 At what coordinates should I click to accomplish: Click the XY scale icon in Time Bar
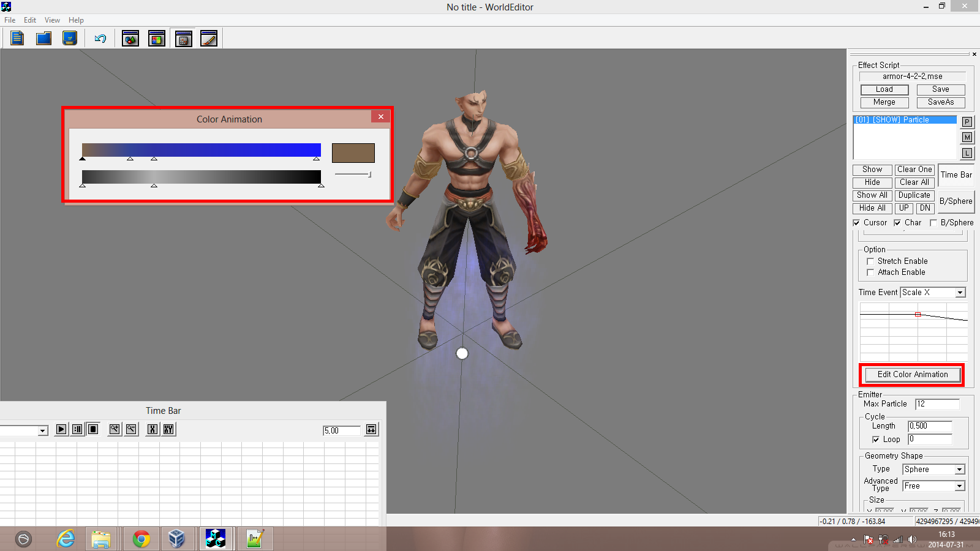click(x=168, y=429)
